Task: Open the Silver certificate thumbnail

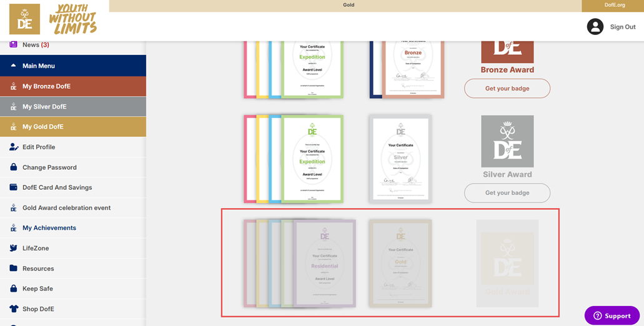Action: [400, 159]
